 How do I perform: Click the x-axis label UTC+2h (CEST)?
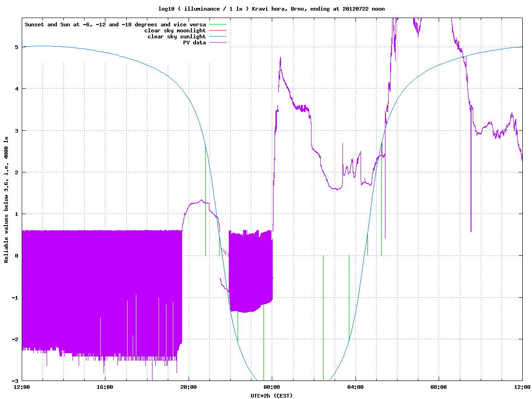click(271, 396)
